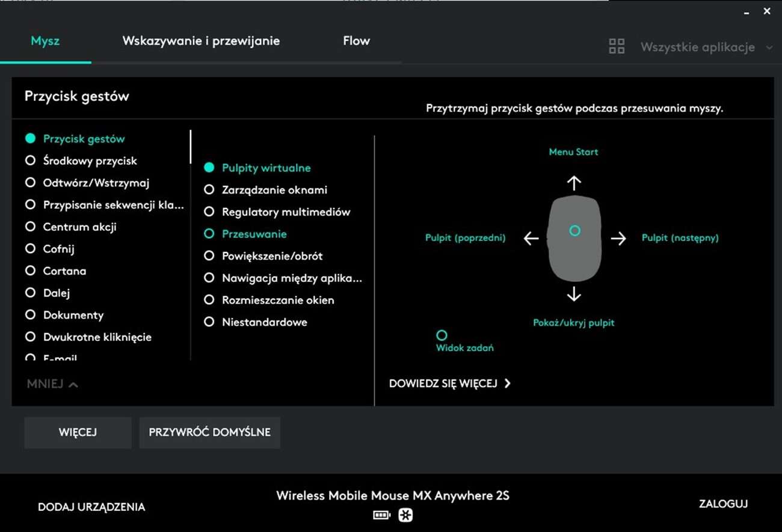The height and width of the screenshot is (532, 782).
Task: Click the Widok zadań circle indicator
Action: 442,335
